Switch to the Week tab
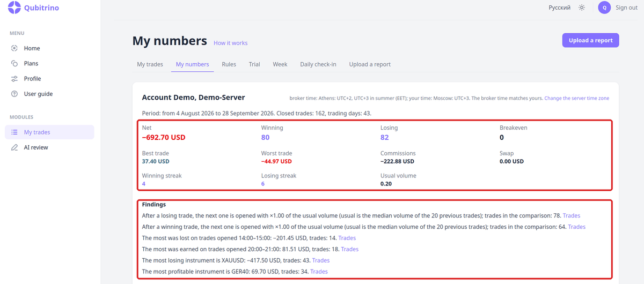This screenshot has height=284, width=644. pos(280,64)
